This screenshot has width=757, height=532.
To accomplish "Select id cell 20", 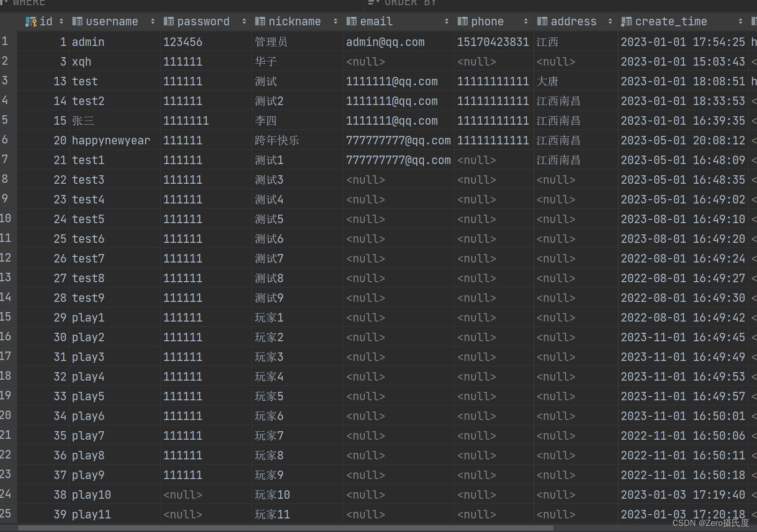I will [x=43, y=141].
